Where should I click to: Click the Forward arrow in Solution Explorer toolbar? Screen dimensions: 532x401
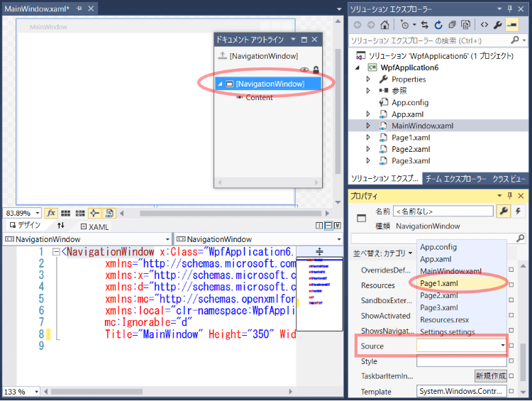(x=371, y=25)
